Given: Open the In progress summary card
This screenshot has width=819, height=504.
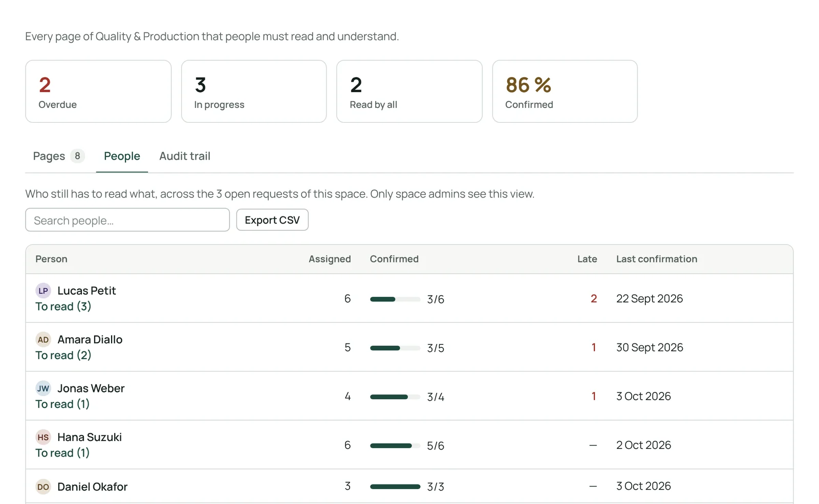Looking at the screenshot, I should 254,92.
